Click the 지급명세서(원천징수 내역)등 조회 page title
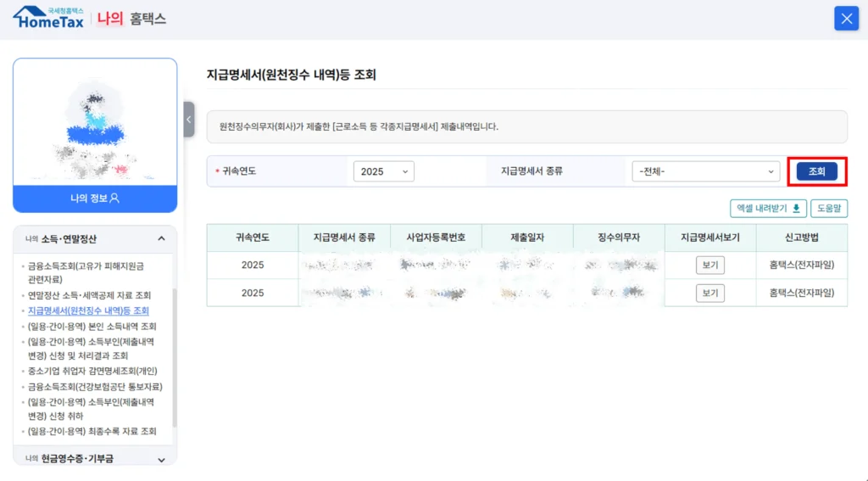The height and width of the screenshot is (481, 868). (292, 75)
